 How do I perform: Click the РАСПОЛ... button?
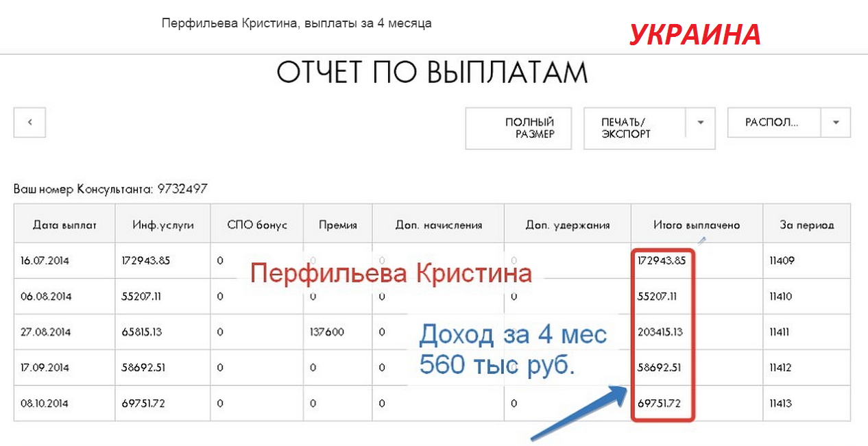(x=774, y=123)
